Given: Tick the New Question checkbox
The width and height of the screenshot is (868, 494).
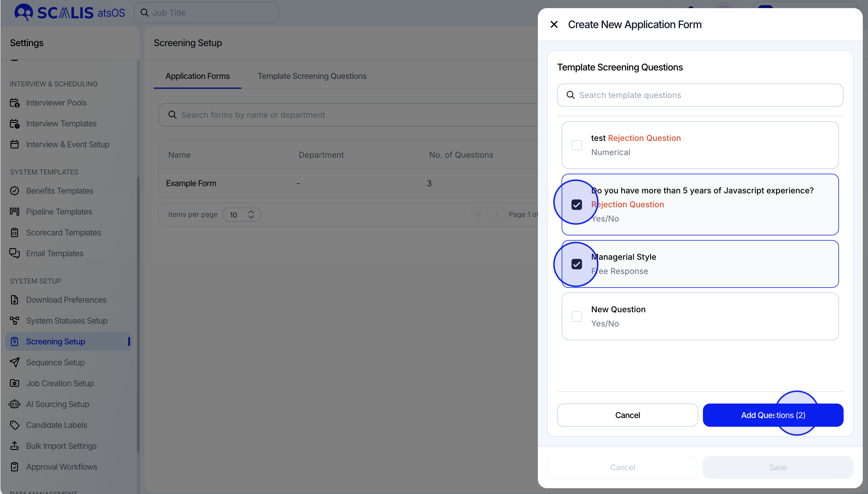Looking at the screenshot, I should tap(576, 317).
